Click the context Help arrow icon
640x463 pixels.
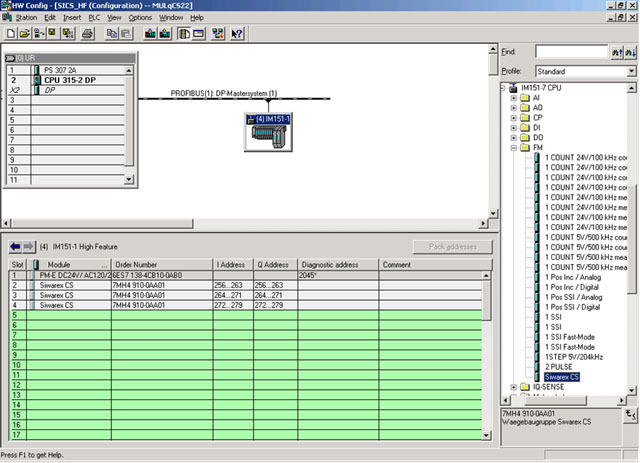[237, 33]
